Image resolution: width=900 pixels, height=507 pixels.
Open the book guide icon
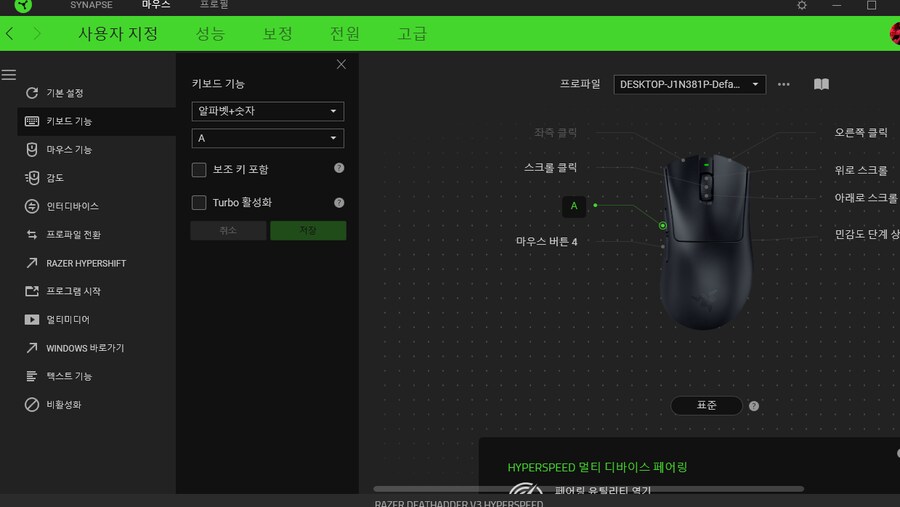pos(821,84)
